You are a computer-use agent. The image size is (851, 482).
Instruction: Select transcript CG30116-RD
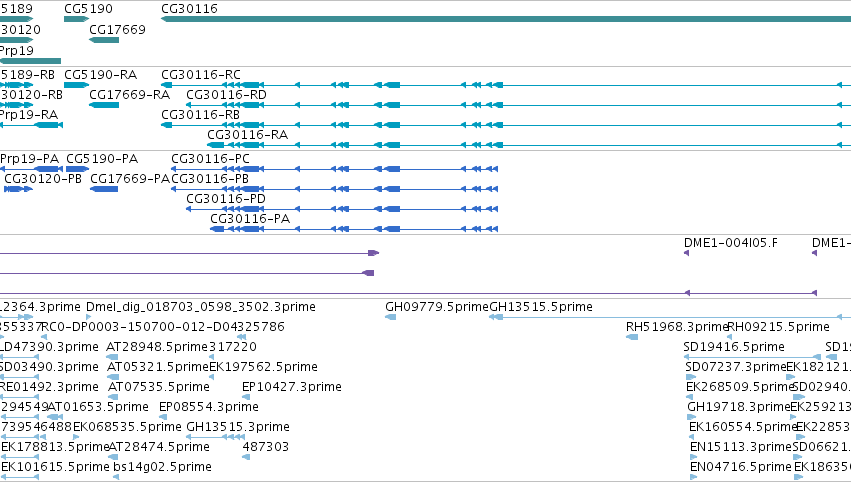[x=518, y=105]
